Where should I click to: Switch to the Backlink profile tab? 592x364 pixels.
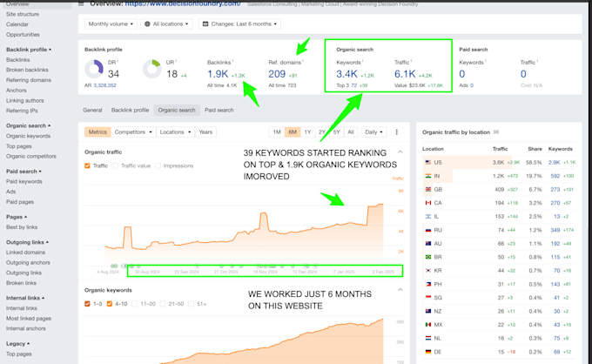(x=130, y=111)
